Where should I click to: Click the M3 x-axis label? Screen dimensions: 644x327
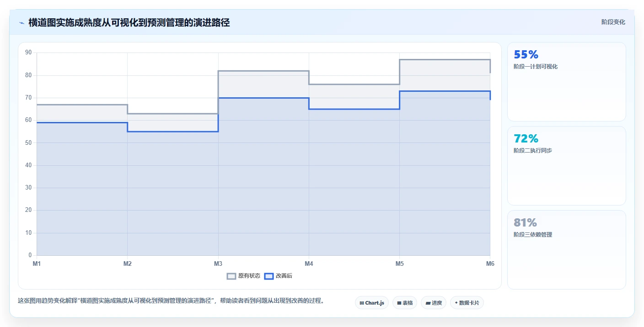(218, 264)
